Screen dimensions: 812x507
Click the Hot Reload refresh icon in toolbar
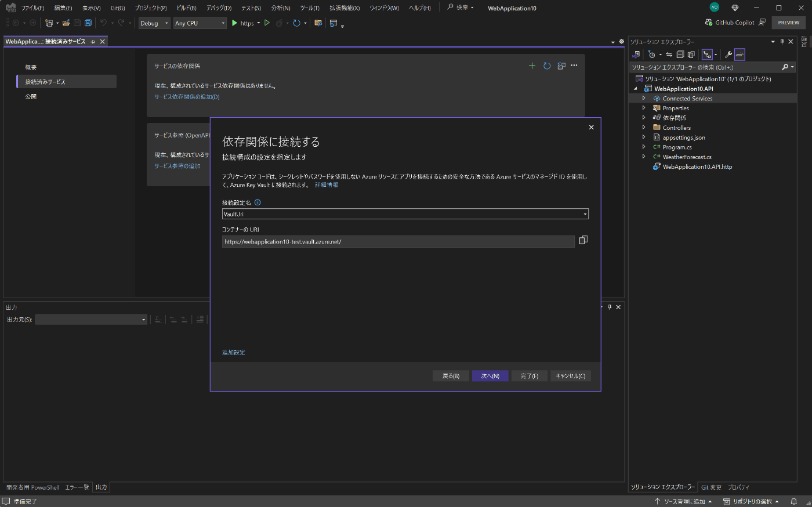[296, 23]
